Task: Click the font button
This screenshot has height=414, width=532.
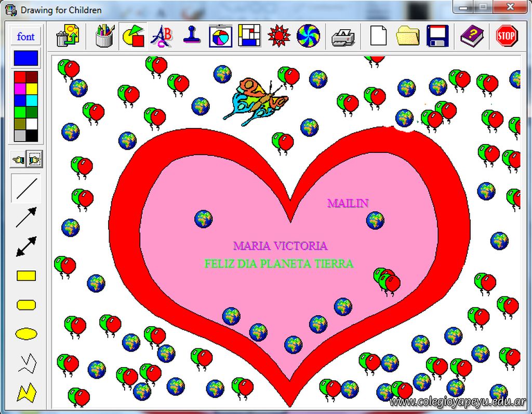Action: (25, 36)
